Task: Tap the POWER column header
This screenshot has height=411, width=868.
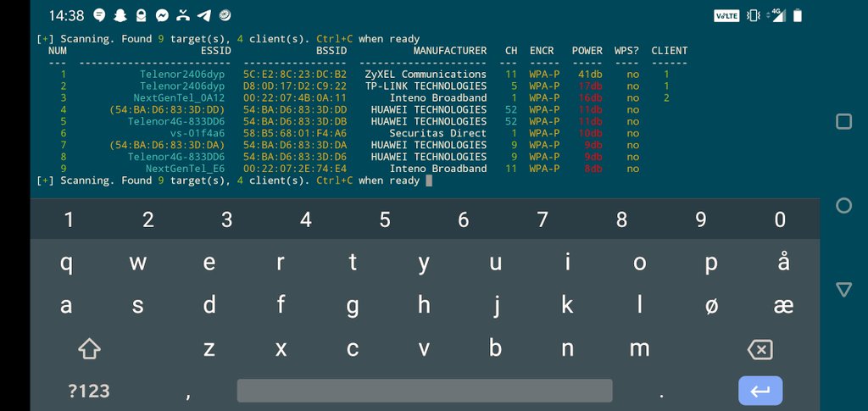Action: tap(587, 50)
